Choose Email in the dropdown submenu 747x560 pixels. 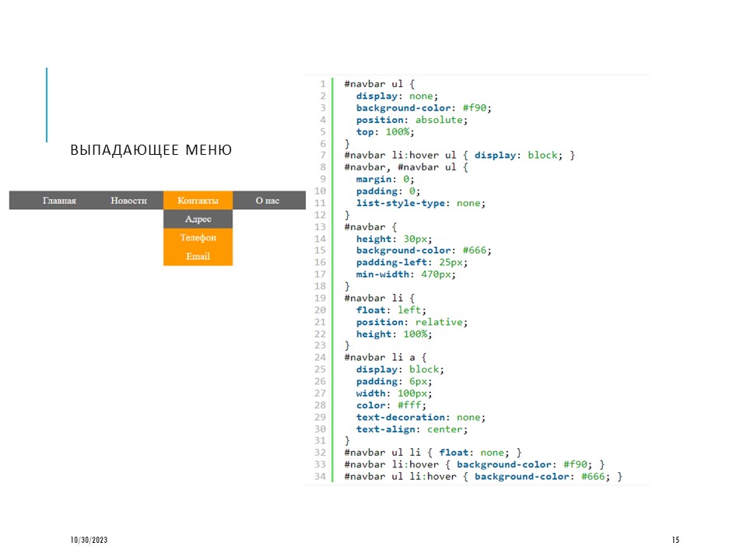pos(198,256)
